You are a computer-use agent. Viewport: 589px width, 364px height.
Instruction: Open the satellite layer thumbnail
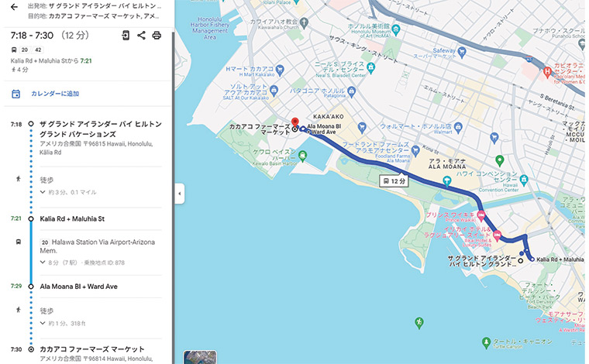[x=200, y=358]
